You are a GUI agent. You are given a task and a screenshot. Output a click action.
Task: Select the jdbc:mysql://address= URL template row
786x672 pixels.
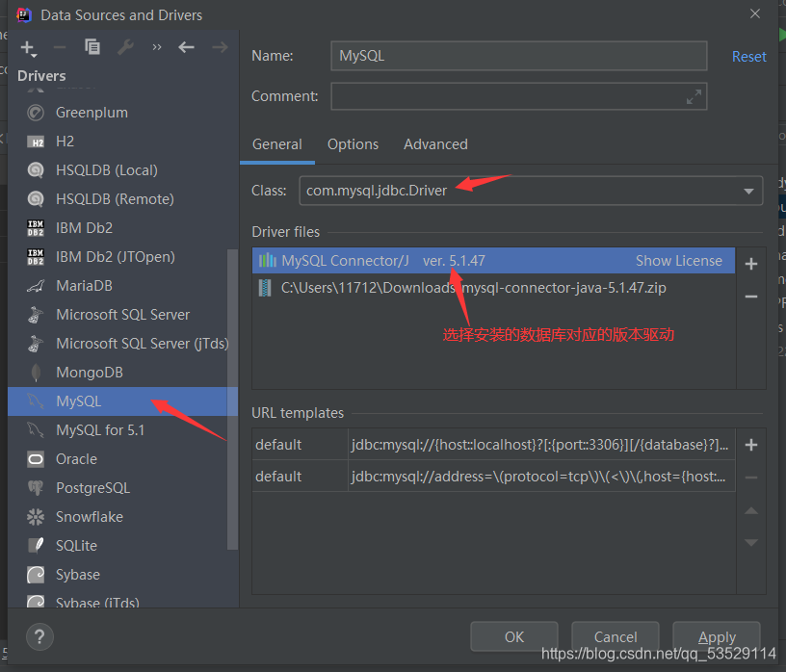tap(493, 476)
